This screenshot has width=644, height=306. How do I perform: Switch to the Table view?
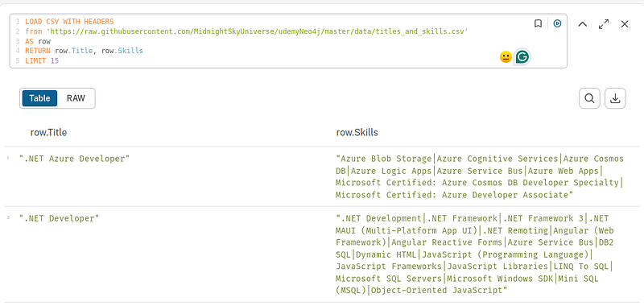pos(39,98)
